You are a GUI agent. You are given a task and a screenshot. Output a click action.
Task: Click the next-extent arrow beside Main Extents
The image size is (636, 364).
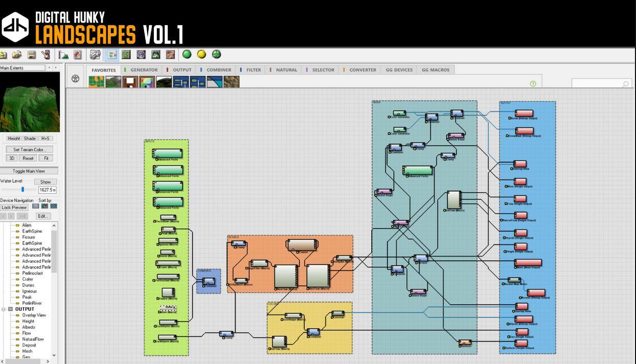(x=56, y=67)
